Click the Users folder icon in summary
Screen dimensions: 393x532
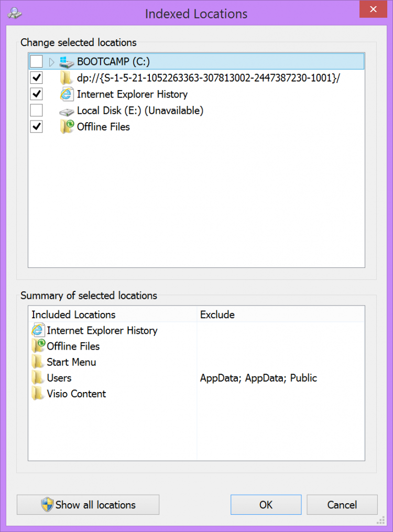pos(37,378)
